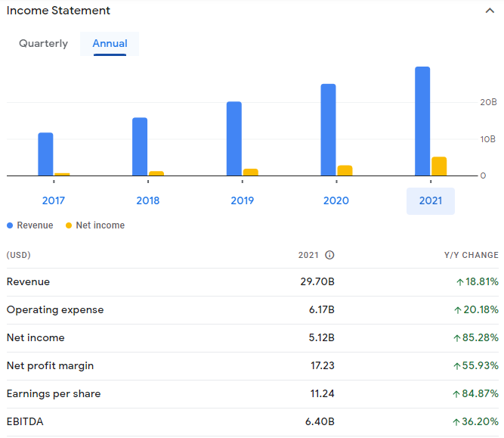Screen dimensions: 504x438
Task: Click the 2018 blue revenue bar
Action: tap(140, 147)
